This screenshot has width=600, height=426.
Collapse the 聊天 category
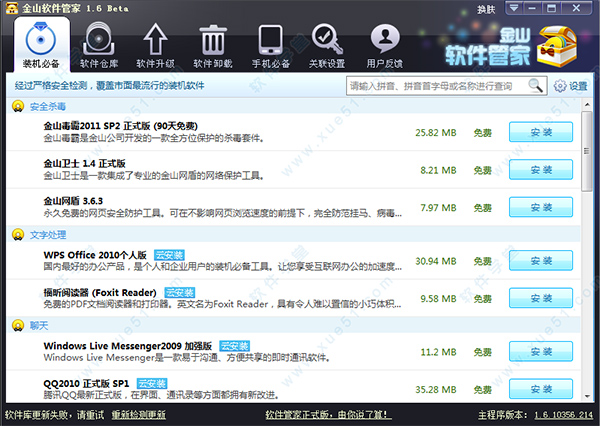click(18, 325)
